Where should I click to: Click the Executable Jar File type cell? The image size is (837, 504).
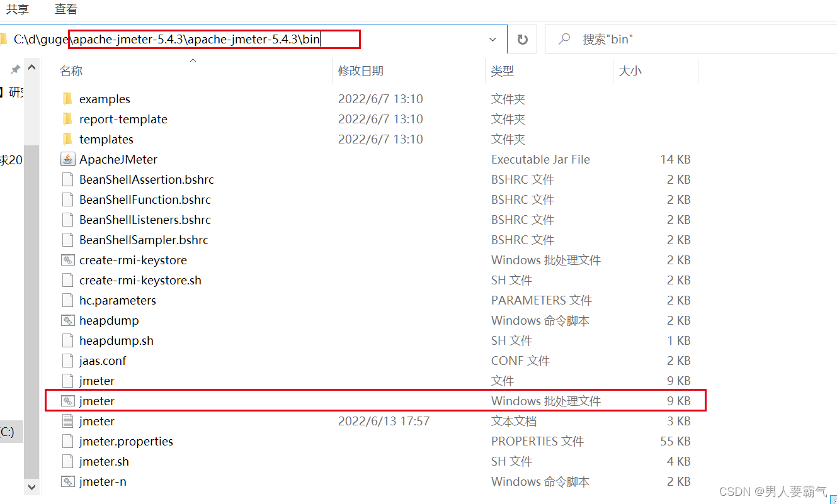(540, 159)
